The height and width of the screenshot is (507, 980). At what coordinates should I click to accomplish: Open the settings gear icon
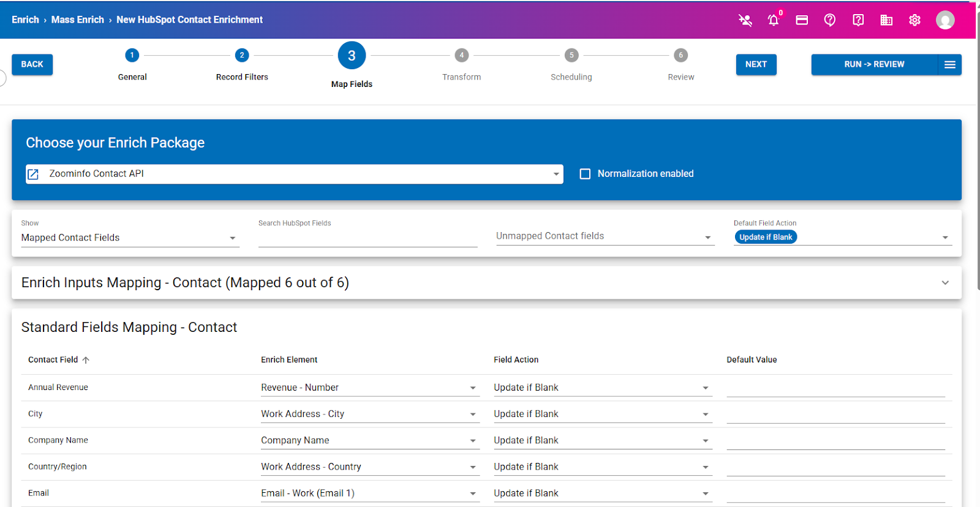914,20
